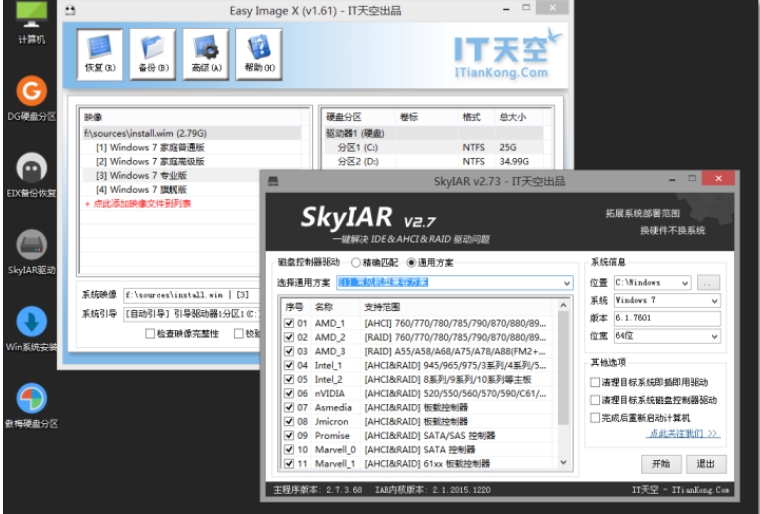Viewport: 760px width, 514px height.
Task: Click the 系统引导 field in Easy Image X
Action: [192, 314]
